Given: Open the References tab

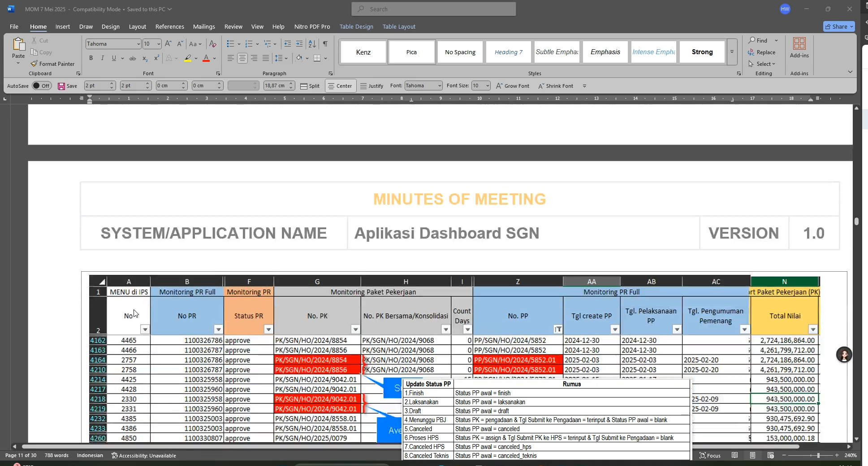Looking at the screenshot, I should [x=169, y=26].
